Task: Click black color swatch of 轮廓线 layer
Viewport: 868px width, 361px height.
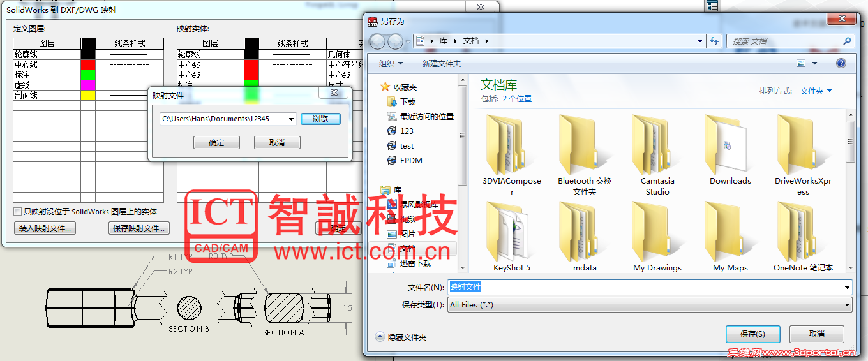Action: click(x=88, y=54)
